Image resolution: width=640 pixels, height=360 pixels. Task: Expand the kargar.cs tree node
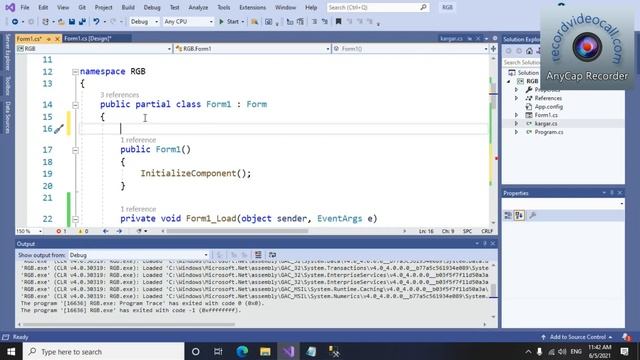pos(517,124)
